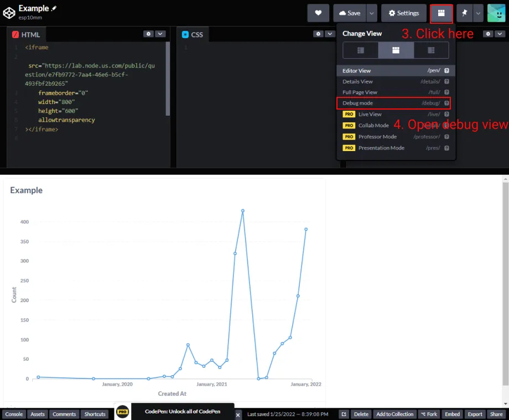The width and height of the screenshot is (509, 420).
Task: Click the Settings button
Action: (x=403, y=13)
